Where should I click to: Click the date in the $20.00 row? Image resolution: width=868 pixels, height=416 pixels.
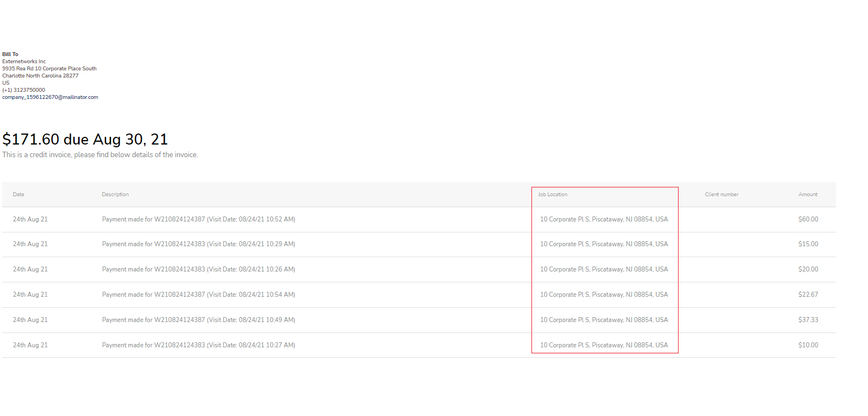30,269
